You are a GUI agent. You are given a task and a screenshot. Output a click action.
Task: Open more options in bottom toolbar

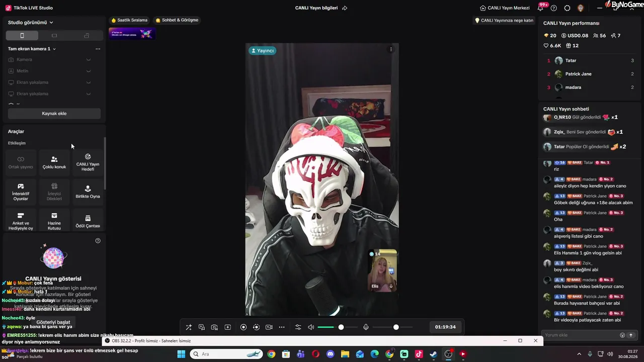[282, 327]
